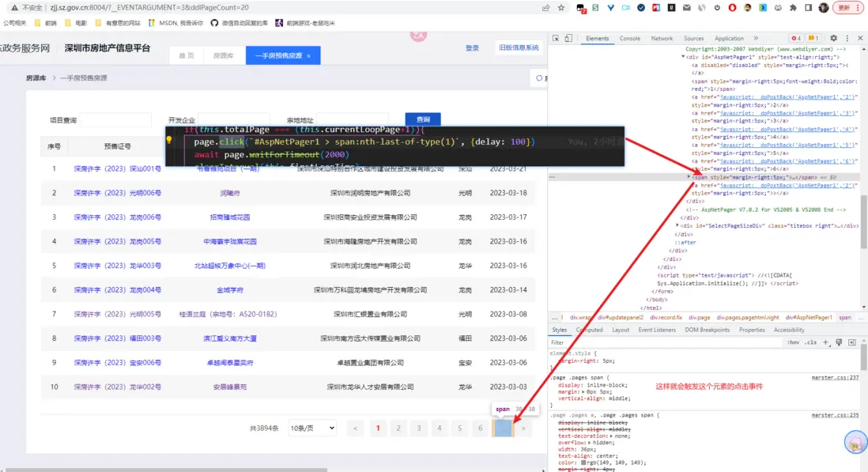Go to page 2 in the pager
This screenshot has width=868, height=472.
(398, 428)
